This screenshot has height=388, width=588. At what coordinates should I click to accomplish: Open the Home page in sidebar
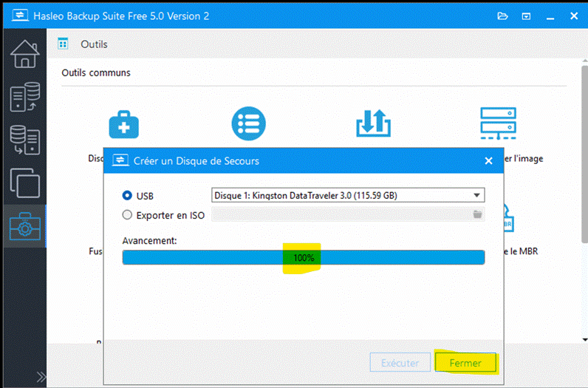pyautogui.click(x=25, y=54)
